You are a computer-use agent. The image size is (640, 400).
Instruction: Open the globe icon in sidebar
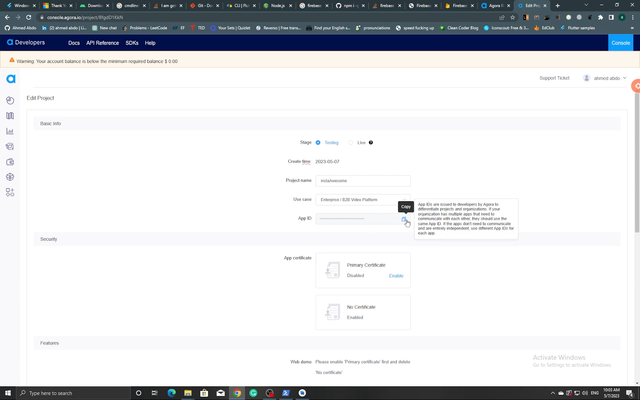pos(10,177)
